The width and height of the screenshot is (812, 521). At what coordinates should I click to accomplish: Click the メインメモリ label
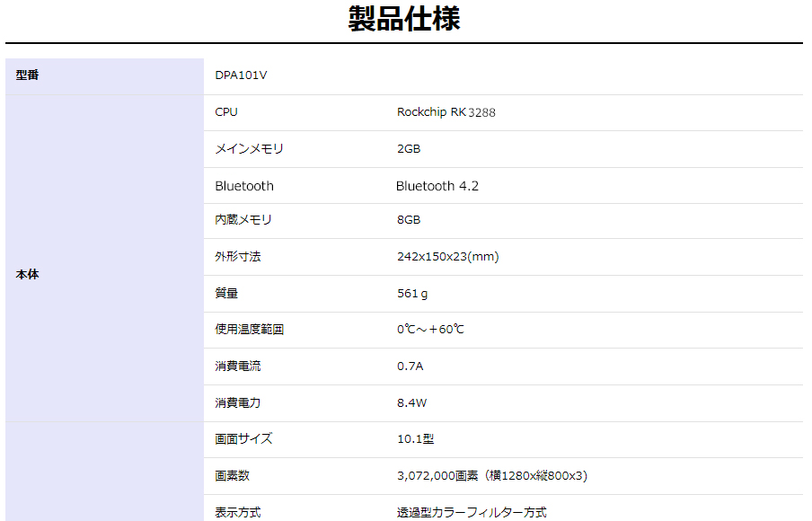point(249,149)
